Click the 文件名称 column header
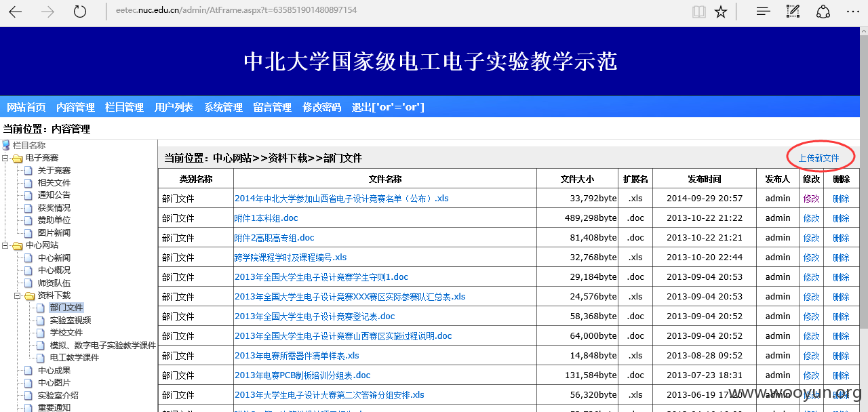Screen dimensions: 868x412 coord(385,179)
